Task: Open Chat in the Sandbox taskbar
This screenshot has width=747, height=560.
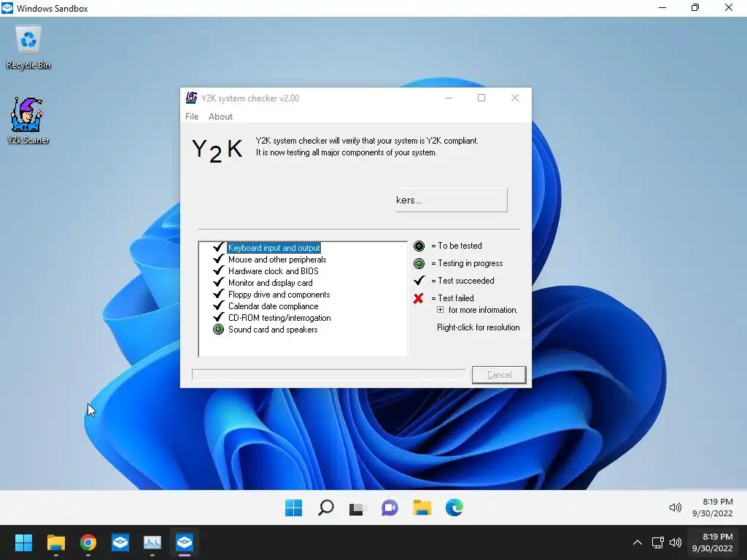Action: coord(390,507)
